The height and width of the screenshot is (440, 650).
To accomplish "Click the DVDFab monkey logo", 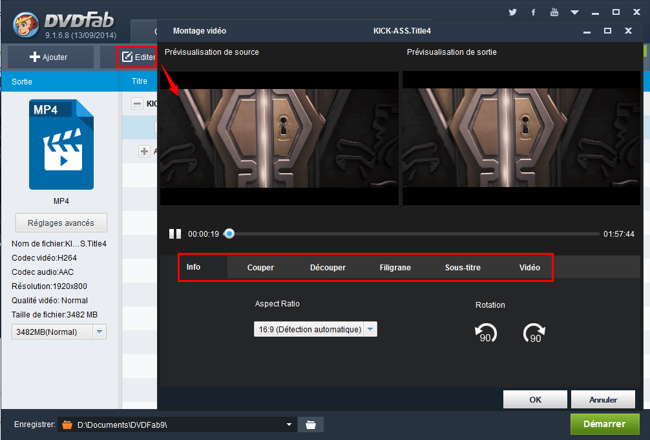I will [x=26, y=24].
